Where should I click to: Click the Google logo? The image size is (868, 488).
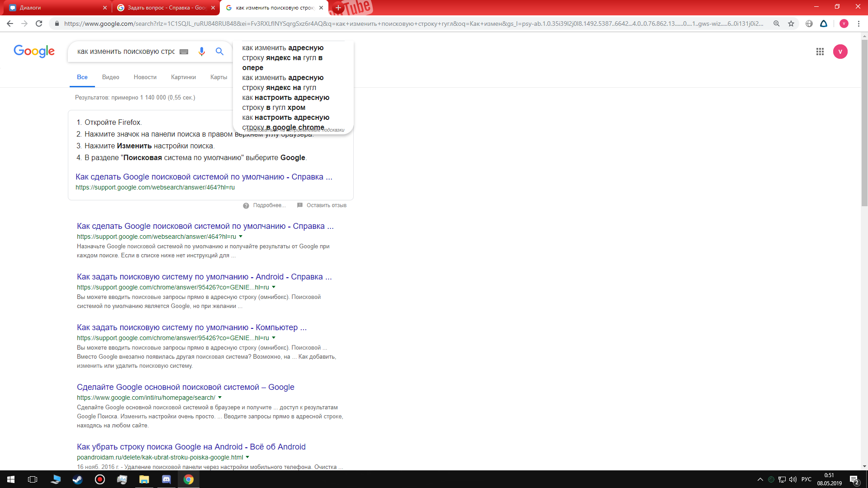[x=34, y=52]
